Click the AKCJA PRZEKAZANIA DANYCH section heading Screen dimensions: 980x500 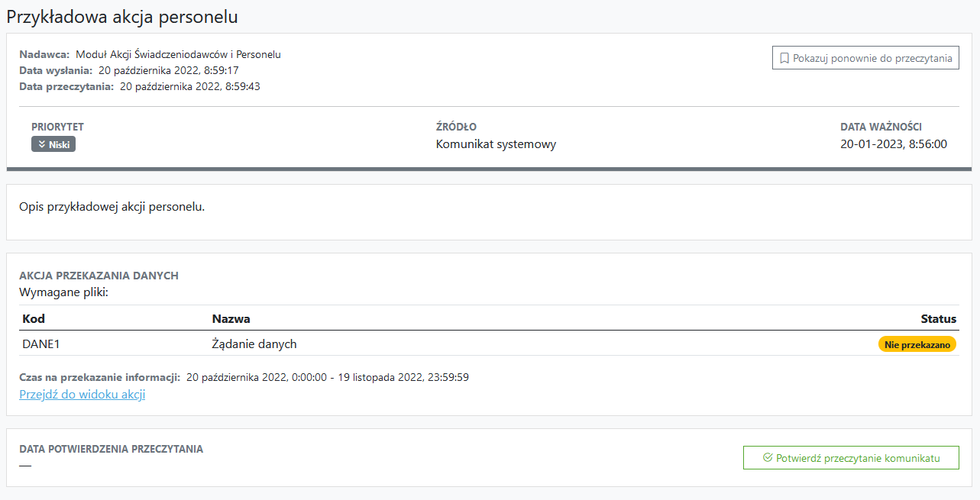pyautogui.click(x=99, y=276)
